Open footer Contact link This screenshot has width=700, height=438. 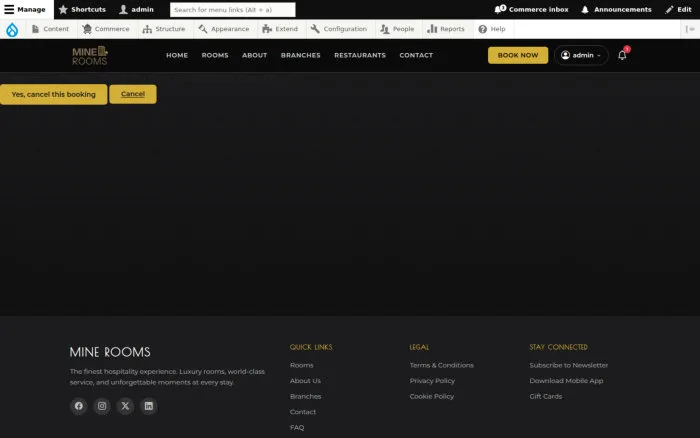click(303, 412)
